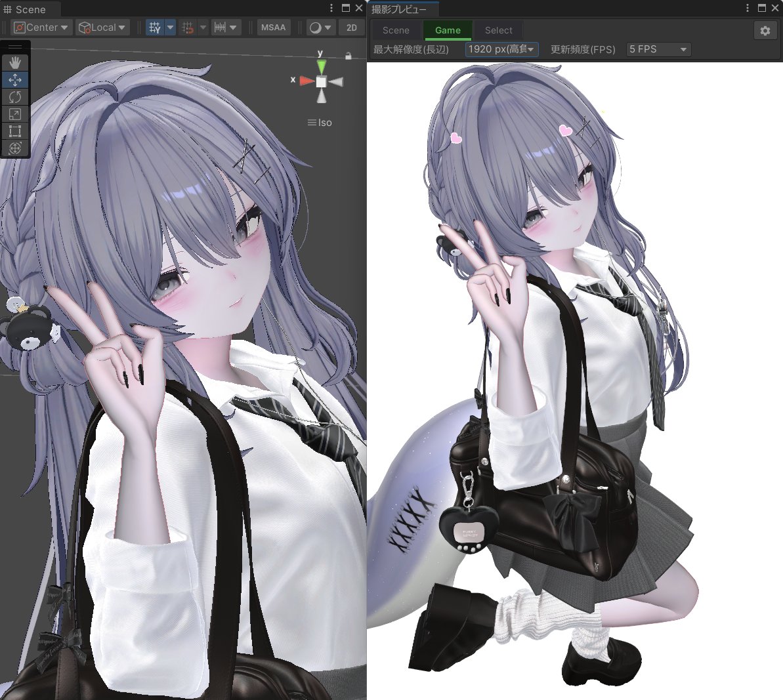Screen dimensions: 783x700
Task: Open Scene window three-dot menu
Action: click(x=331, y=8)
